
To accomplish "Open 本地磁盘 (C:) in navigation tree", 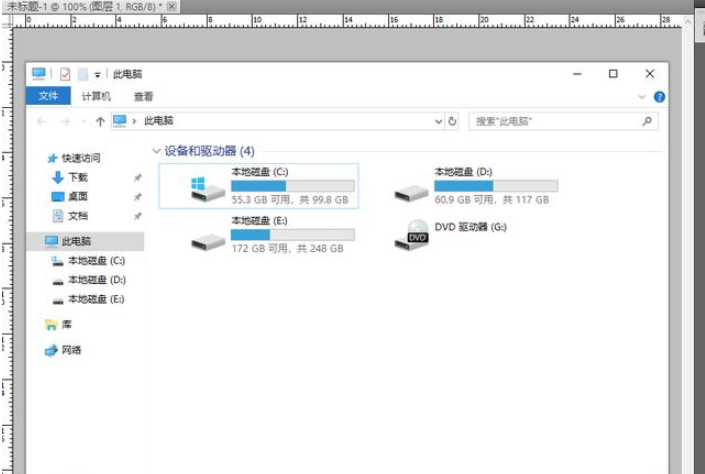I will tap(96, 261).
